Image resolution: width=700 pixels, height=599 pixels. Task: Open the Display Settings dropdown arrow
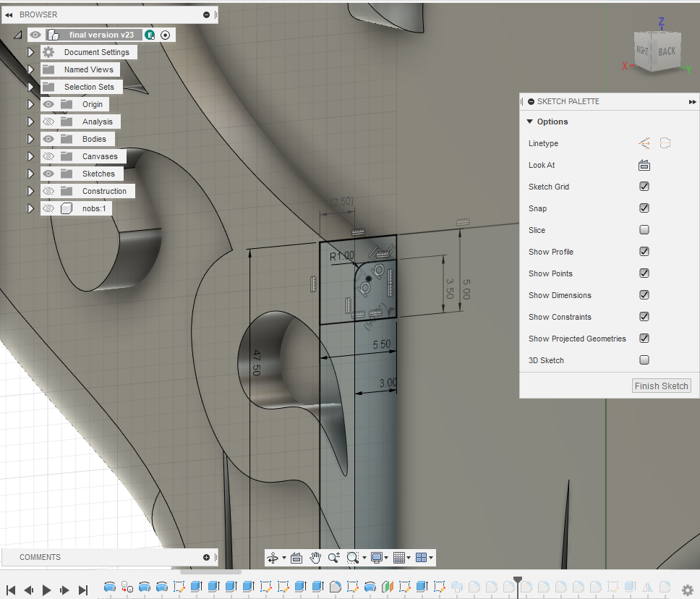(387, 558)
